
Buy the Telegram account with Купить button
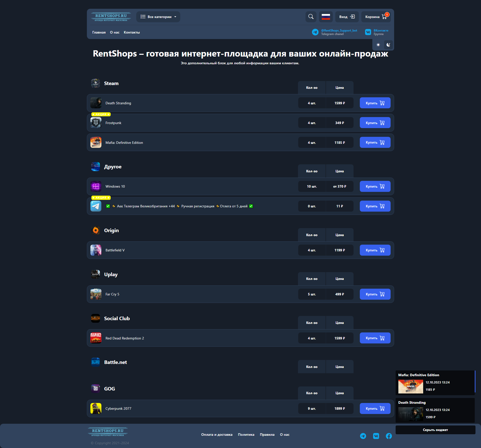375,206
